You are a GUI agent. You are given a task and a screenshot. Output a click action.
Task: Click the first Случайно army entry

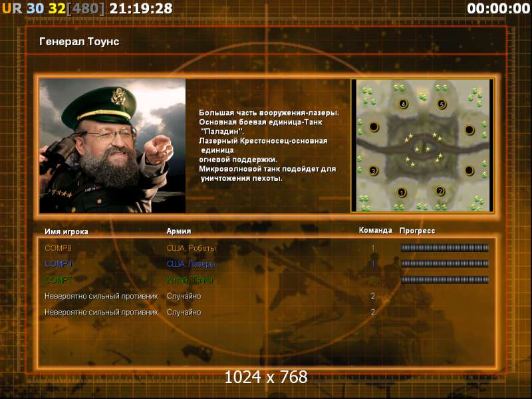(x=184, y=296)
